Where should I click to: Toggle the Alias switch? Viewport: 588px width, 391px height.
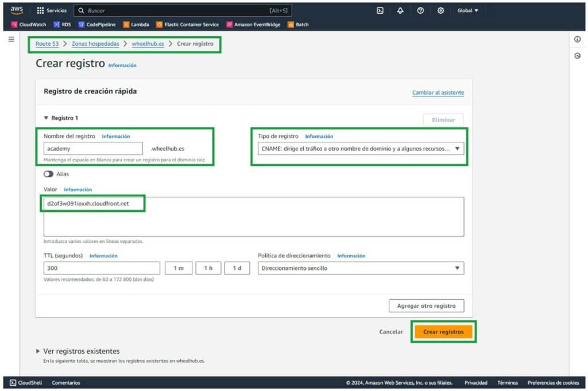pyautogui.click(x=48, y=174)
